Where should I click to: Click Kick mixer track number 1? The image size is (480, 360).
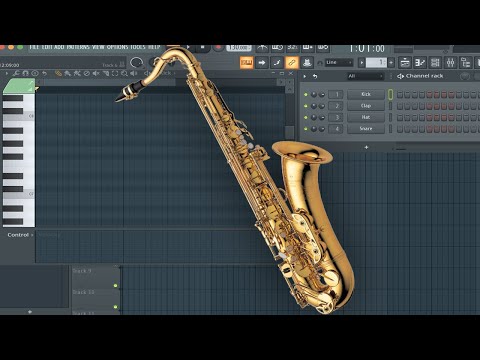[x=336, y=94]
